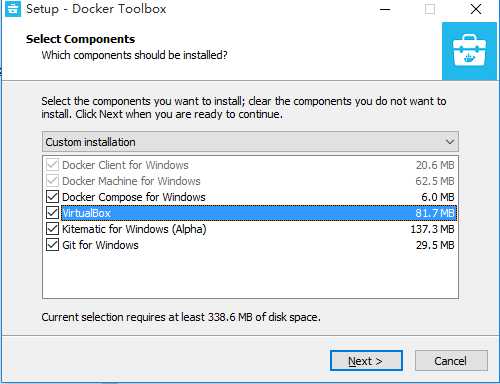Click the greyed Docker Client for Windows checkbox
This screenshot has width=500, height=384.
52,165
